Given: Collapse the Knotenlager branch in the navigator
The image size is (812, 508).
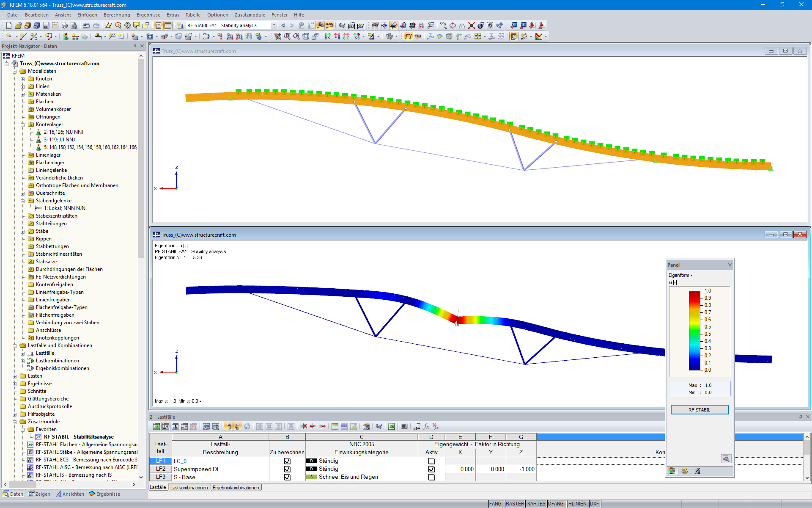Looking at the screenshot, I should tap(23, 124).
